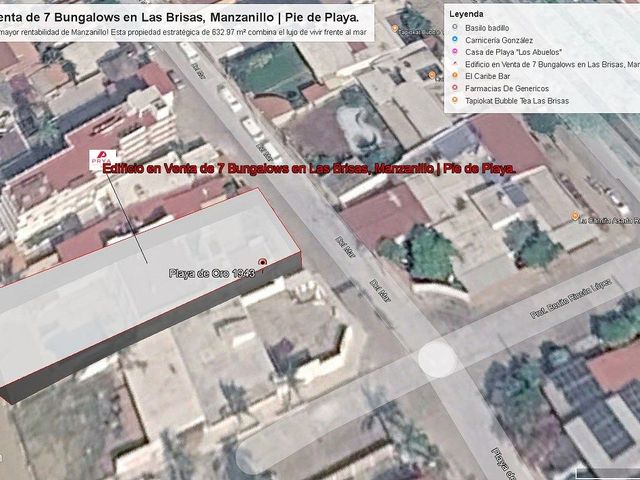Select the La Clandia Asada orange placemark pin
This screenshot has width=640, height=480.
coord(575,216)
